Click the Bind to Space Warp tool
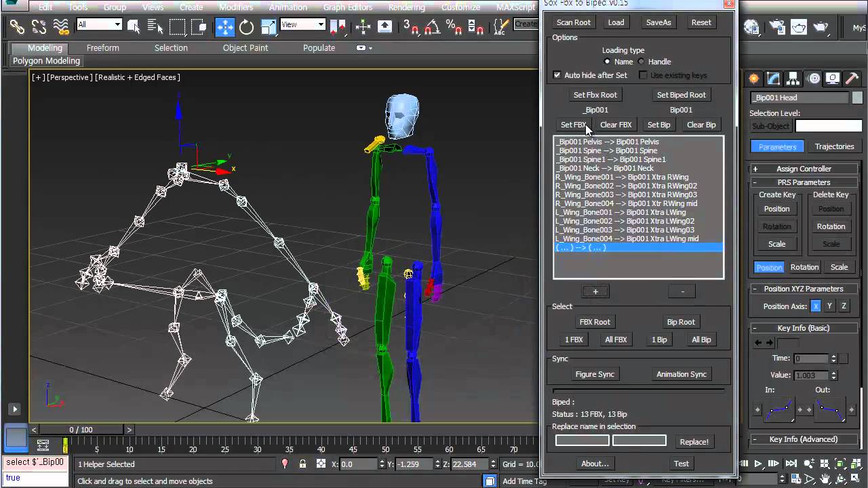 point(62,27)
